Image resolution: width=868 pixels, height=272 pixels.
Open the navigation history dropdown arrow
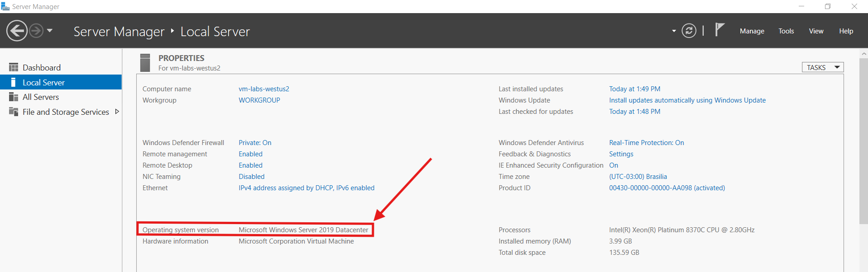click(x=50, y=31)
